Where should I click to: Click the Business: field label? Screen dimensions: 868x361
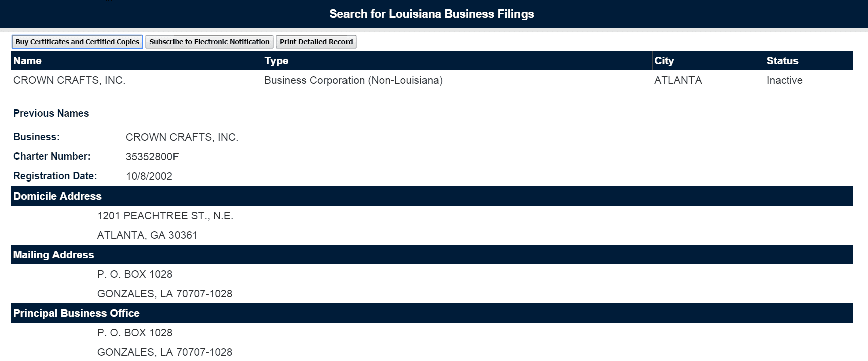(x=36, y=137)
